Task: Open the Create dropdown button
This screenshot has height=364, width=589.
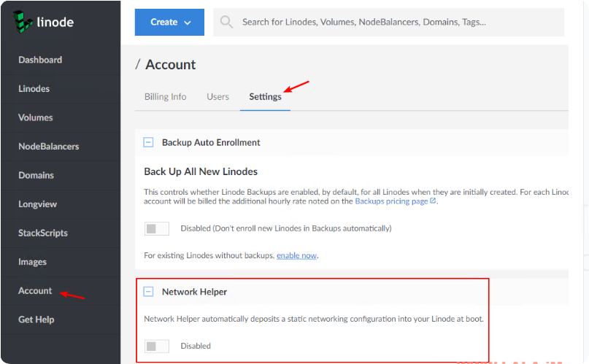Action: [169, 22]
